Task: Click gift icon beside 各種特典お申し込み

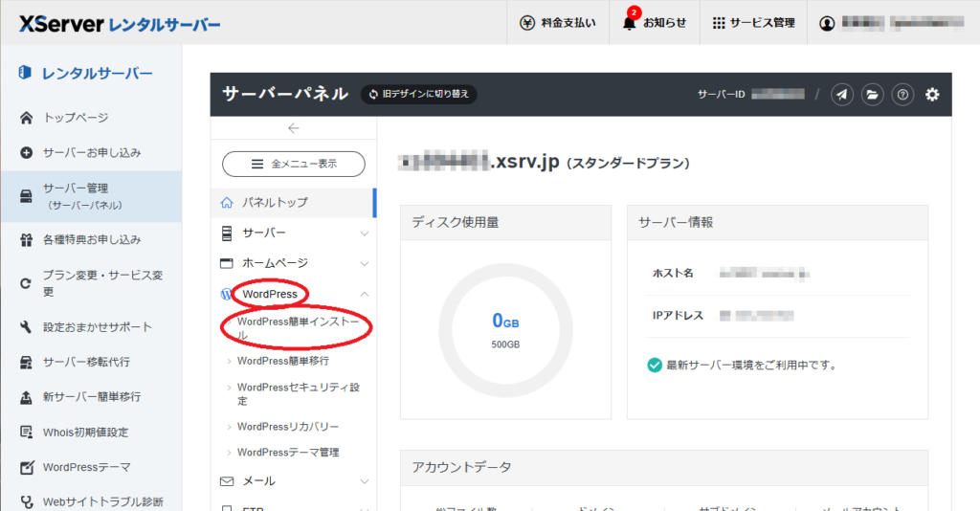Action: coord(26,240)
